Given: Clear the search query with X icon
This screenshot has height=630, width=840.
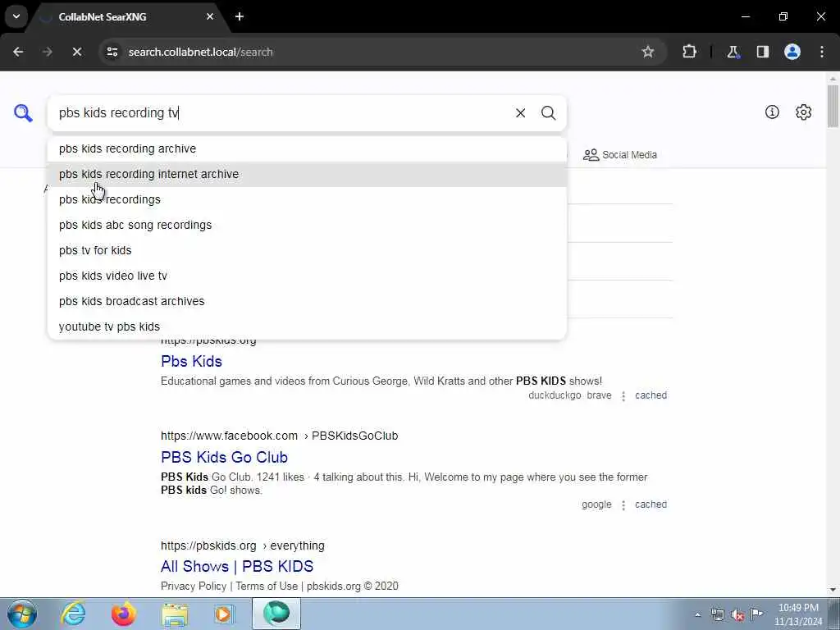Looking at the screenshot, I should [520, 113].
